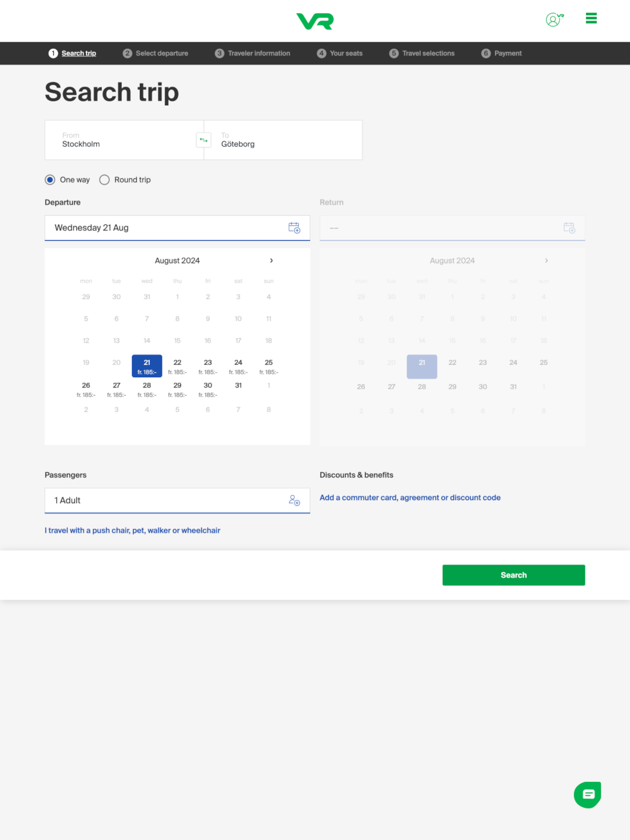The height and width of the screenshot is (840, 630).
Task: Swap From and To stations
Action: [x=203, y=140]
